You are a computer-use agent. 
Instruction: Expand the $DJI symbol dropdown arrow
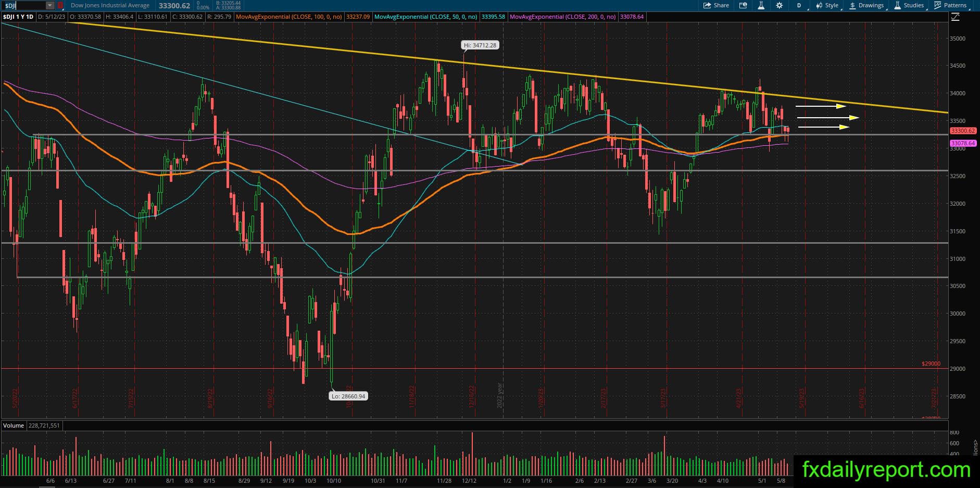(49, 5)
